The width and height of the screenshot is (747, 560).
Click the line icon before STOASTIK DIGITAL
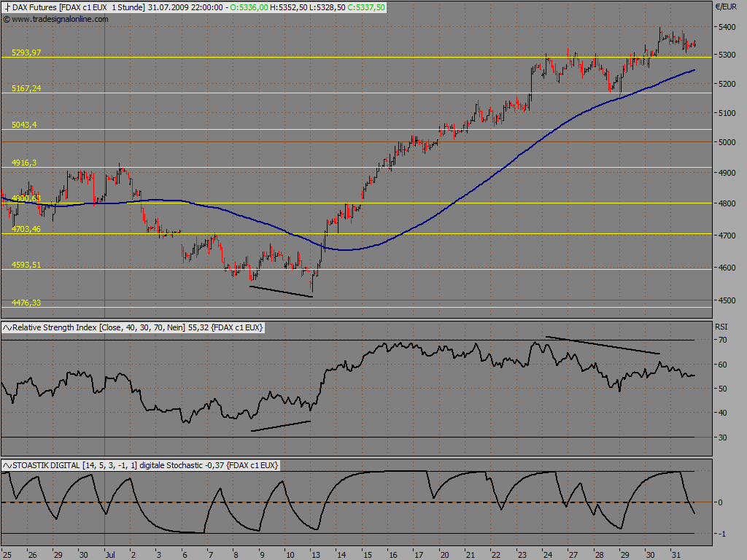(x=7, y=465)
